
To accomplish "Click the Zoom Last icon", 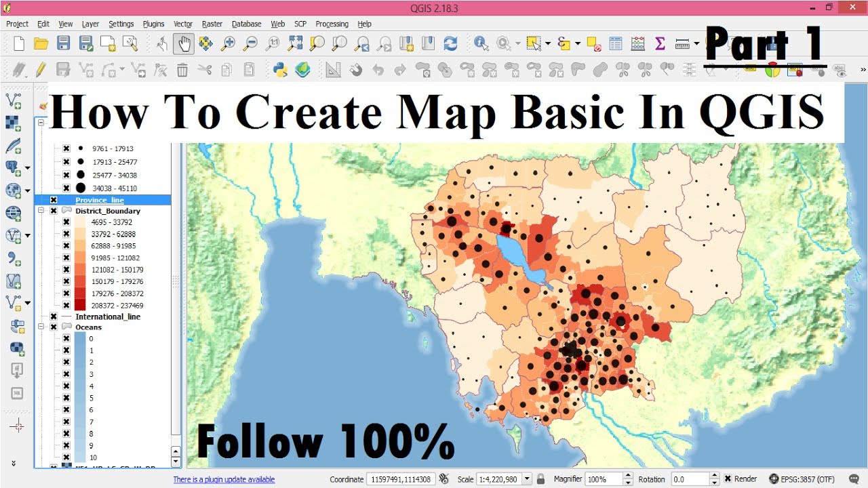I will coord(362,44).
